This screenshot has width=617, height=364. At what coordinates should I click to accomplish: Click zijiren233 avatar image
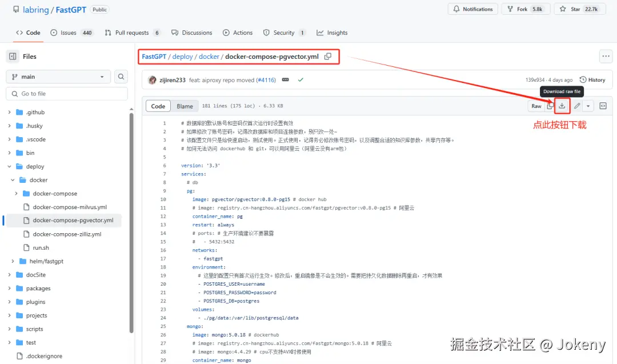click(152, 80)
